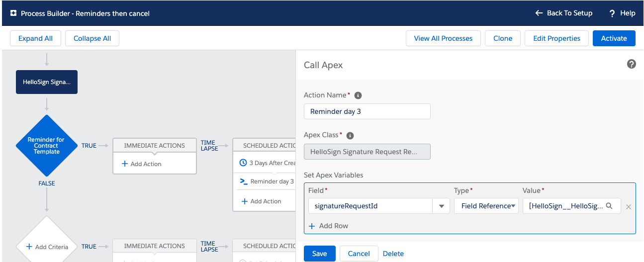
Task: Click Add Action under first Immediate Actions
Action: tap(142, 164)
